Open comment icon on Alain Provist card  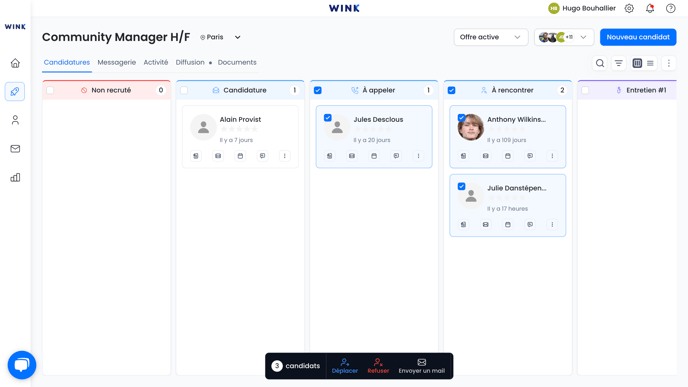click(x=262, y=156)
